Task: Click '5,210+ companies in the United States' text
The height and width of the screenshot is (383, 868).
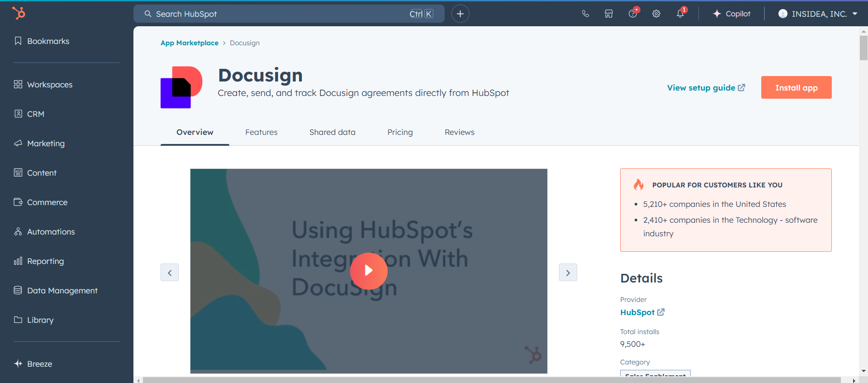Action: [715, 204]
